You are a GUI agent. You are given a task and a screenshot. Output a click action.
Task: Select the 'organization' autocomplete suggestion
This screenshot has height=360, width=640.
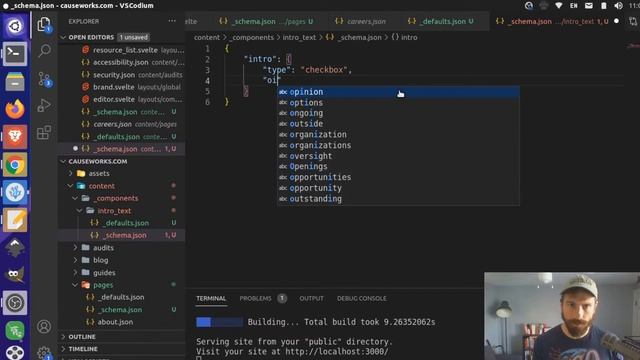(398, 134)
